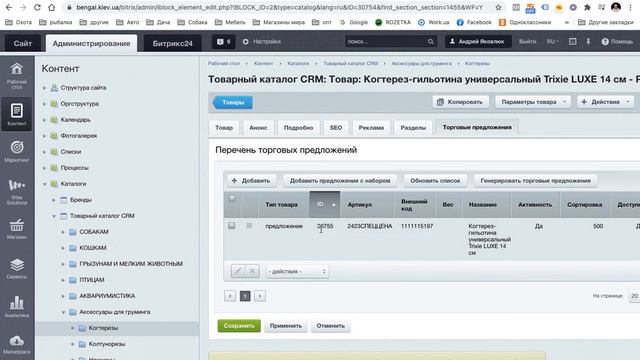Click the Добавить button

coord(251,180)
